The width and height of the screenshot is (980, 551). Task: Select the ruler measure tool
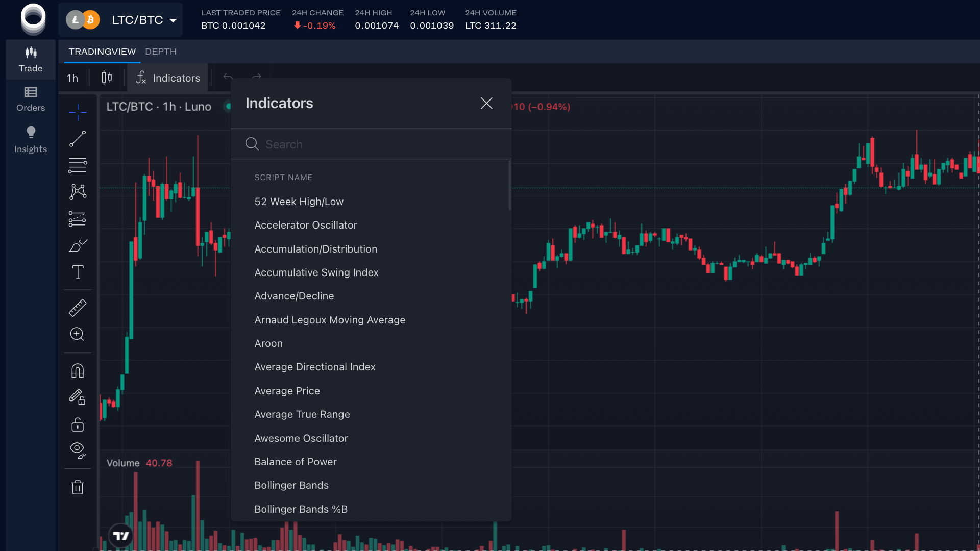[x=78, y=308]
